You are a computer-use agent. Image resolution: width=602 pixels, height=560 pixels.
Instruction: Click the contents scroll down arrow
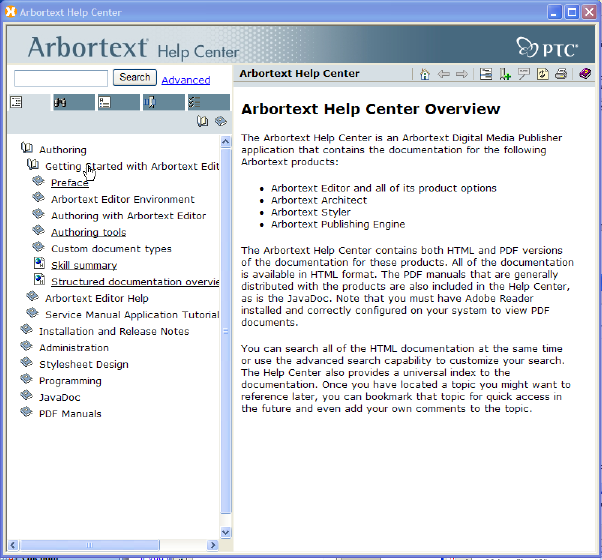[x=226, y=532]
